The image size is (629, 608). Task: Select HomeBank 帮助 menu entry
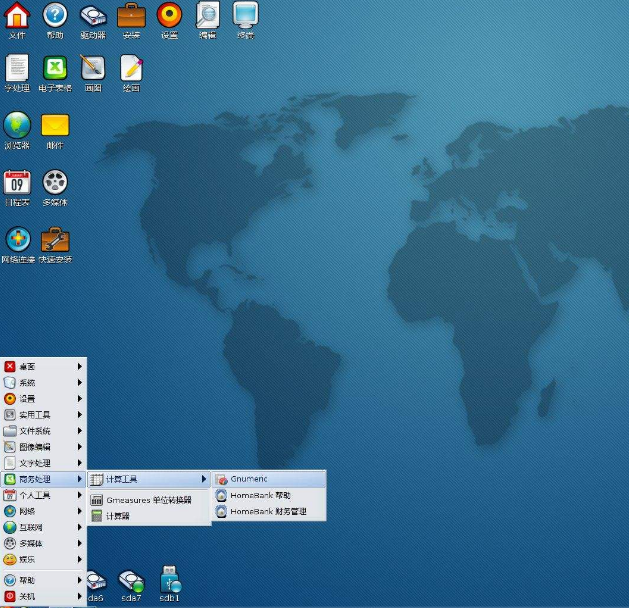tap(260, 495)
